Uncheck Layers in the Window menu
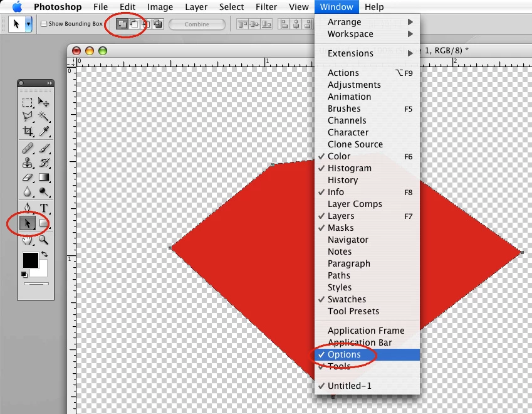Viewport: 532px width, 414px height. click(367, 216)
